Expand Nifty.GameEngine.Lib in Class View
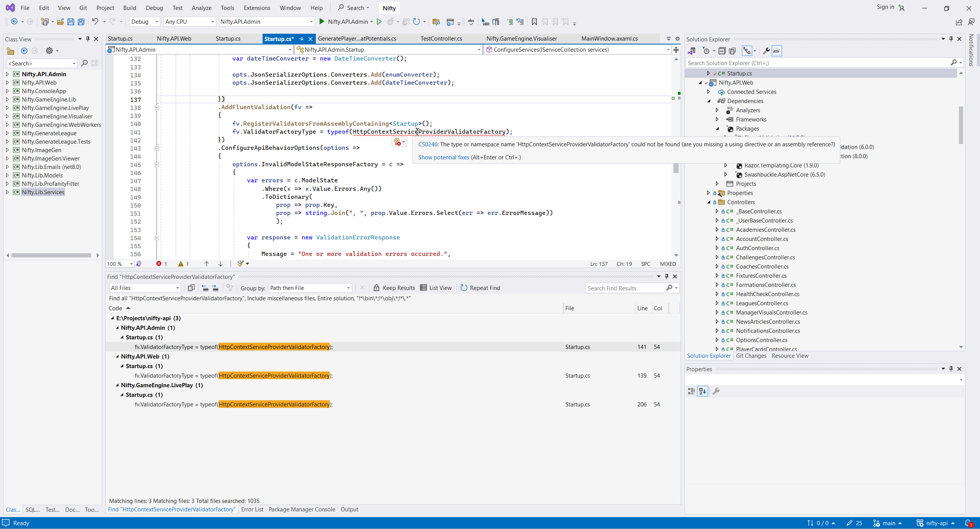980x529 pixels. pyautogui.click(x=7, y=99)
